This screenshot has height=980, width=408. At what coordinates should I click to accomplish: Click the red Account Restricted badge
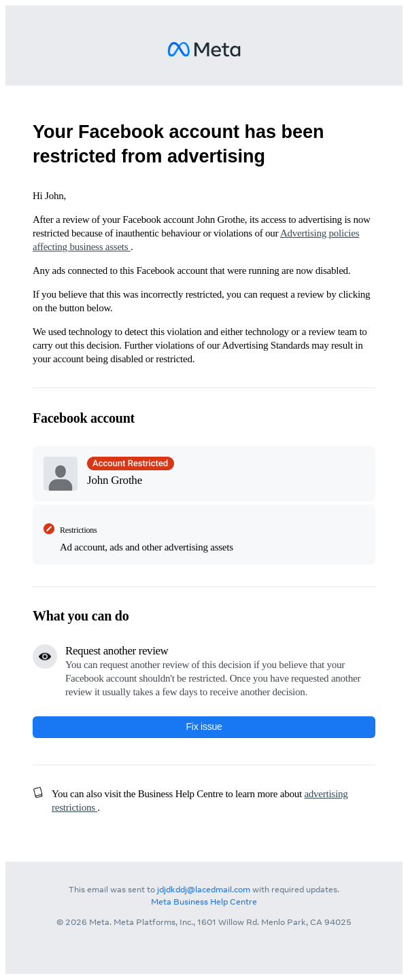131,463
